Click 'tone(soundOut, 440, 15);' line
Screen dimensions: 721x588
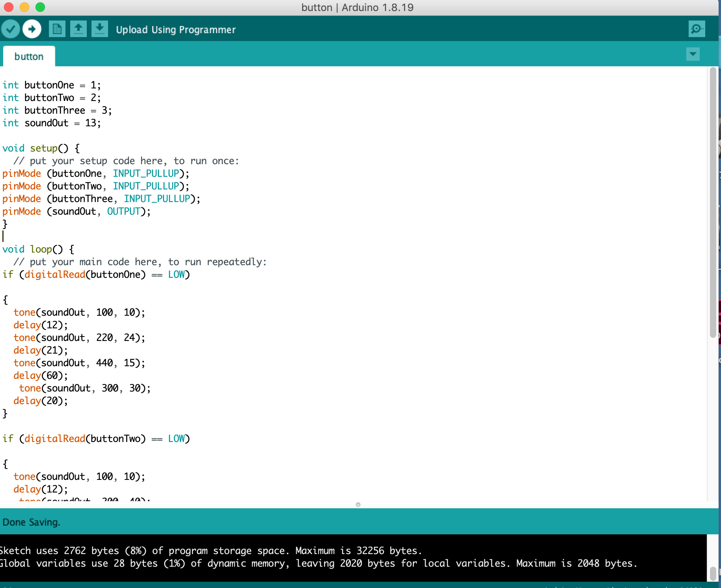point(79,363)
